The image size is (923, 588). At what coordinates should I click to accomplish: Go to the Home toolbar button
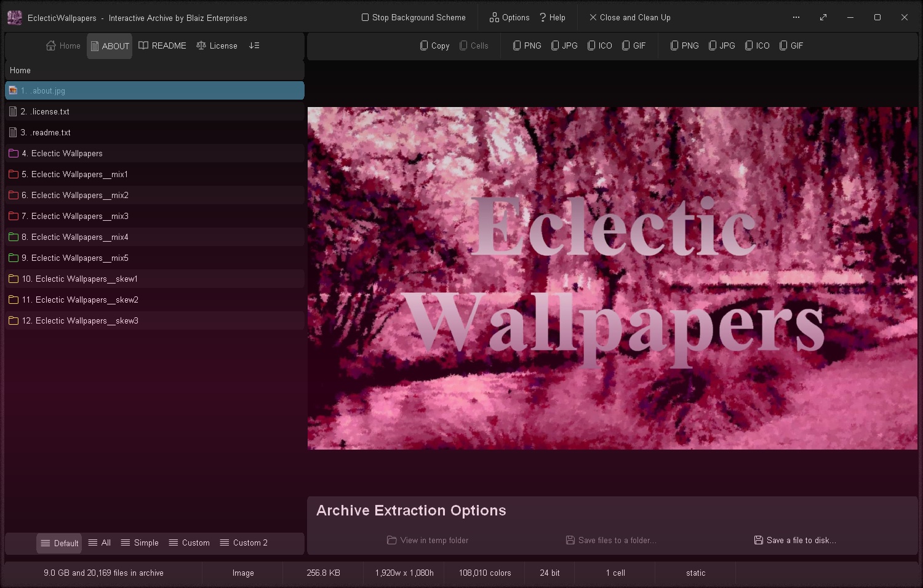[x=63, y=46]
